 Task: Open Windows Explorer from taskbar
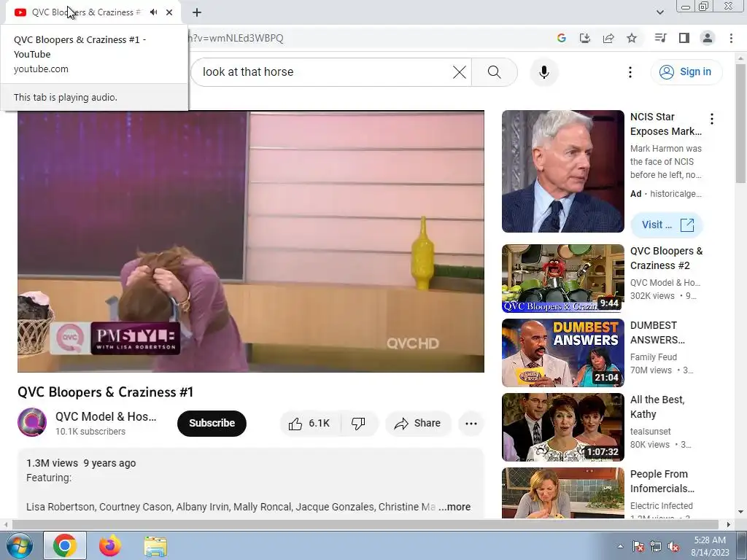[155, 546]
